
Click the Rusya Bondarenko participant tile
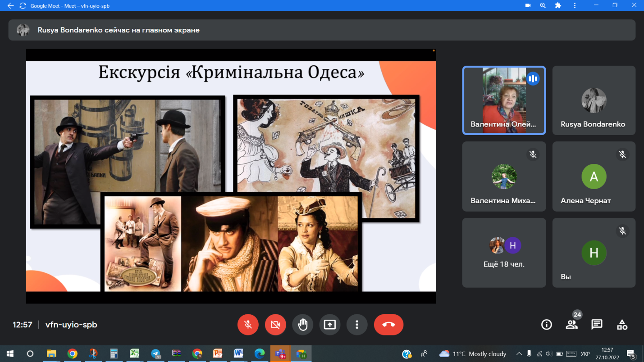[x=594, y=100]
